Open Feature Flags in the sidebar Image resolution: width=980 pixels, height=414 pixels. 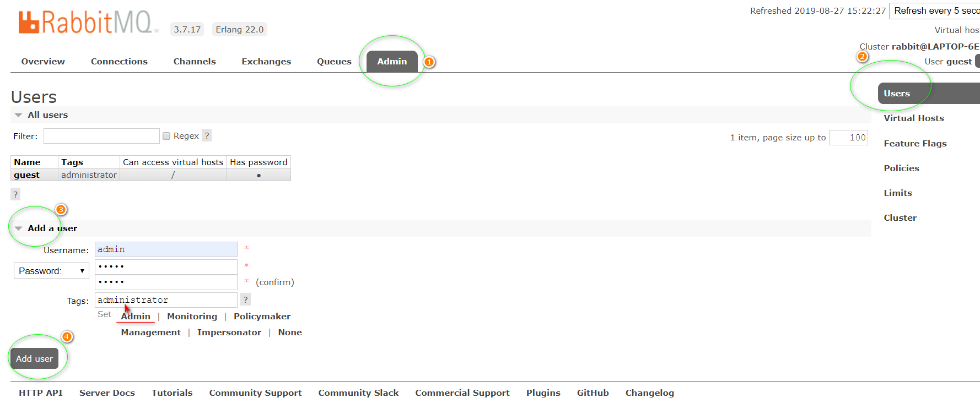tap(915, 144)
